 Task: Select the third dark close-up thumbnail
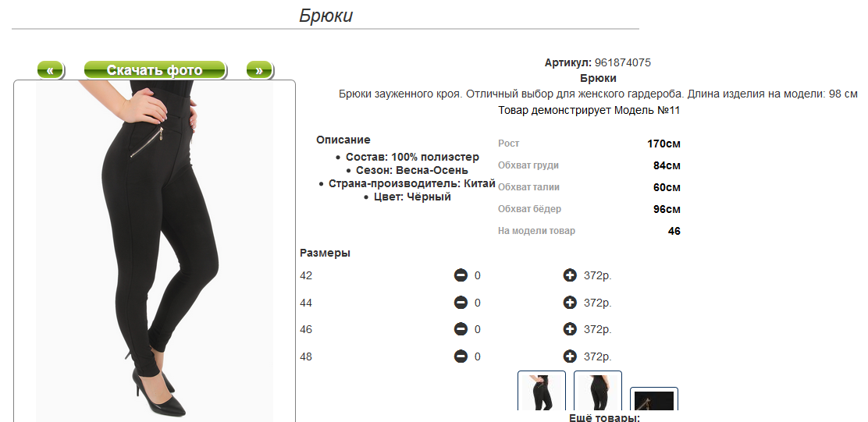point(654,399)
